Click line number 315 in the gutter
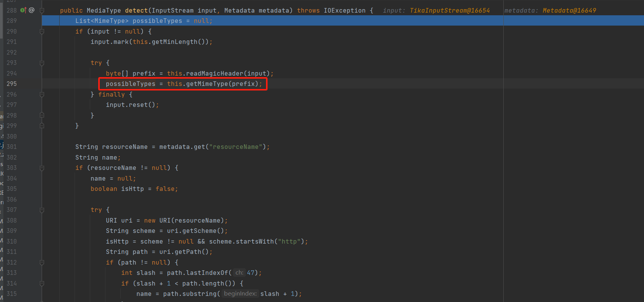This screenshot has height=302, width=644. tap(11, 294)
